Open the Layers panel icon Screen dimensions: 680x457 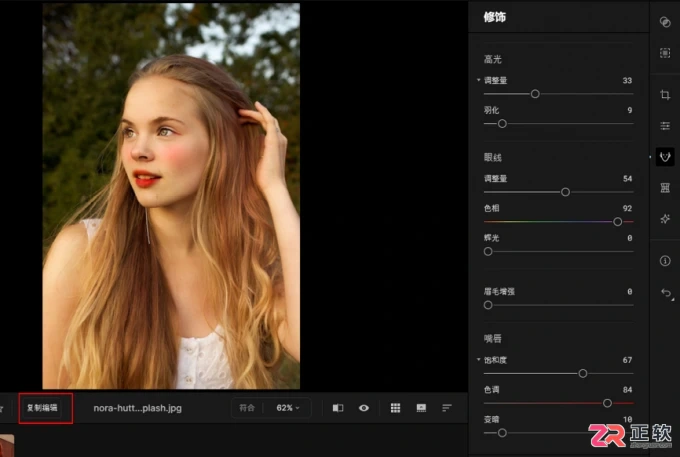[x=665, y=22]
